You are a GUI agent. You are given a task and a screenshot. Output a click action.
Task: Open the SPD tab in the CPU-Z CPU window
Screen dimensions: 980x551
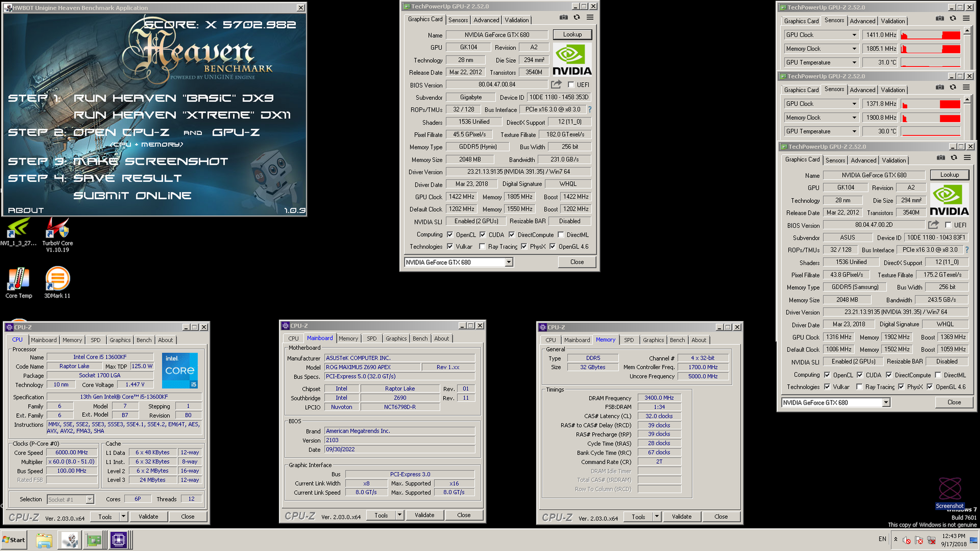click(95, 340)
